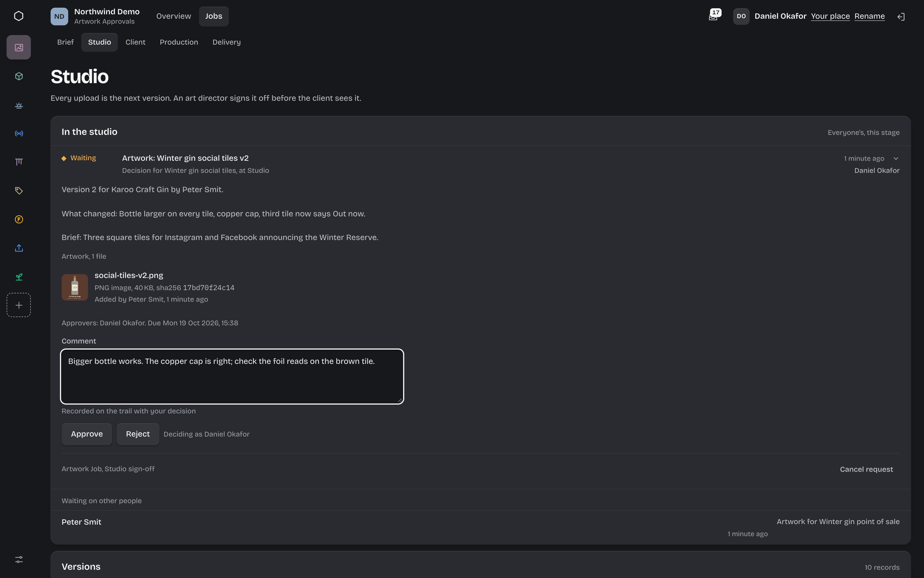This screenshot has width=924, height=578.
Task: Open the broadcast signal icon in sidebar
Action: point(19,133)
